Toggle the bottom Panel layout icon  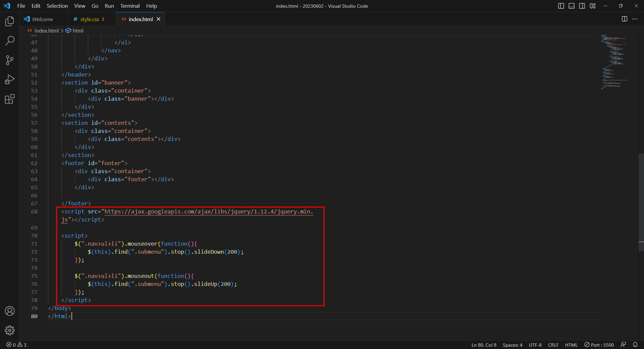[572, 6]
